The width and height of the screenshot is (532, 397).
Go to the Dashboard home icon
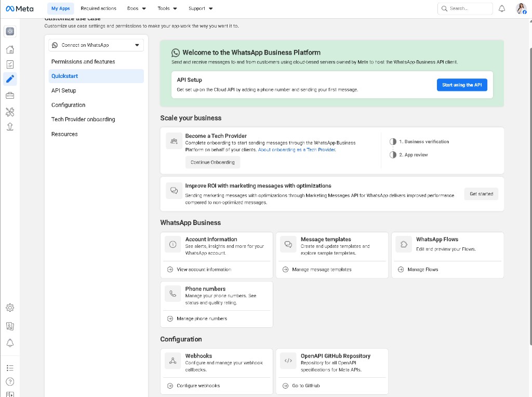pyautogui.click(x=10, y=49)
